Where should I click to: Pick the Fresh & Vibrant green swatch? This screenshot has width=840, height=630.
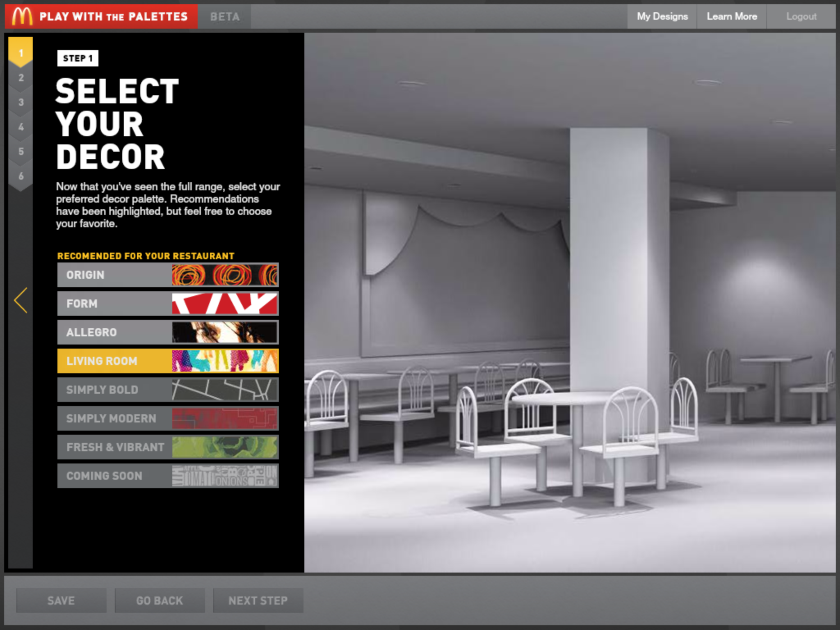click(225, 447)
